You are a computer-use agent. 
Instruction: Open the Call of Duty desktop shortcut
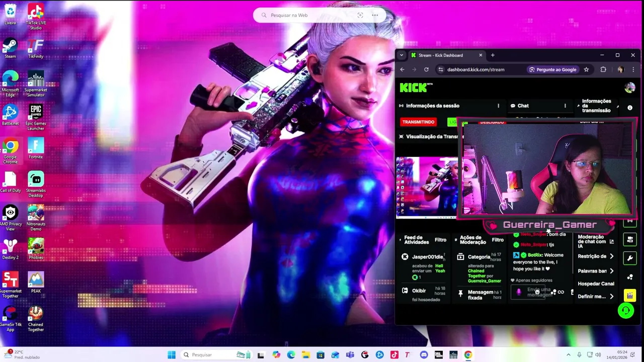(10, 182)
